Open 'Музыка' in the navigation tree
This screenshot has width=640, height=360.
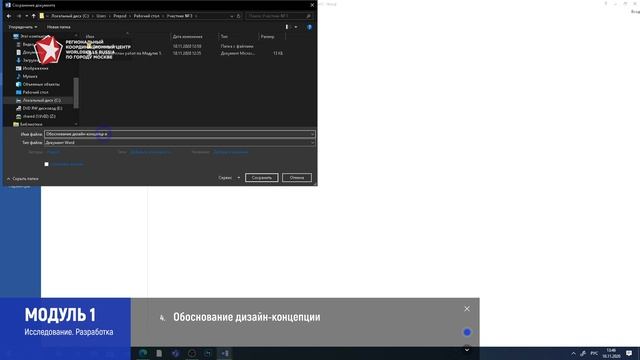tap(27, 76)
